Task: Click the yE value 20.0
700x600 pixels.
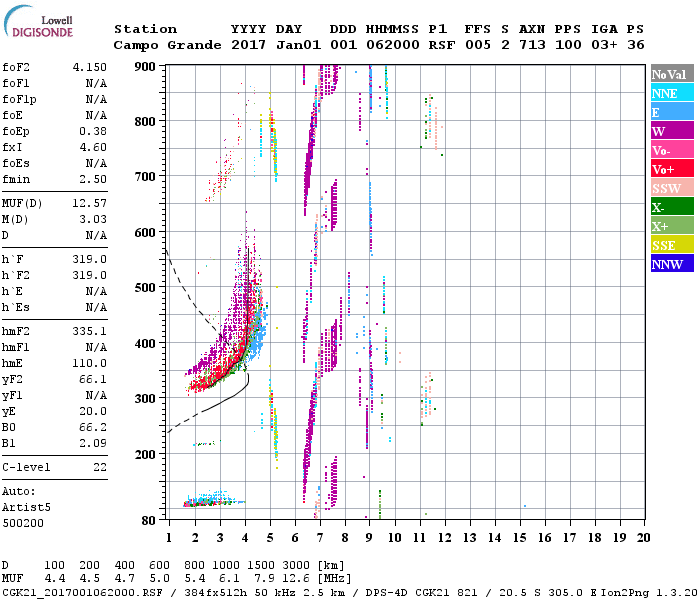Action: [x=93, y=411]
